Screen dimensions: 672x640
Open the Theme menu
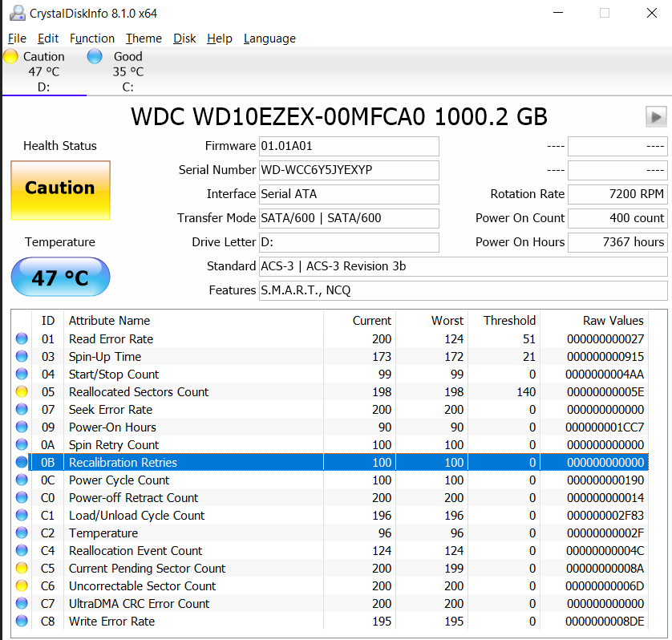tap(144, 38)
